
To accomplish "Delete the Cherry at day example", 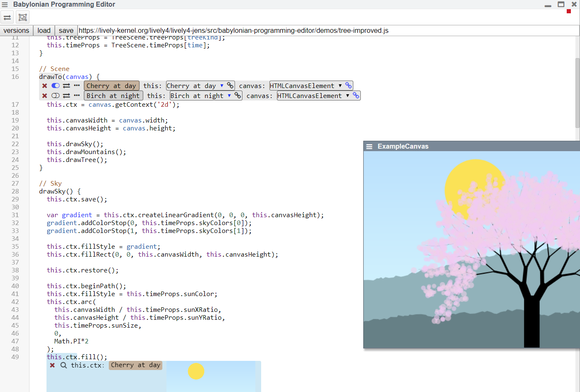I will pos(44,86).
